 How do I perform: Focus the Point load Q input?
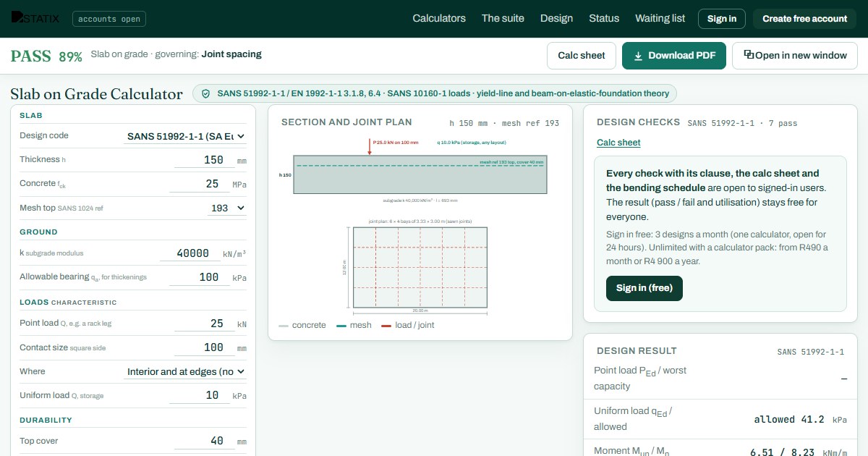coord(203,324)
